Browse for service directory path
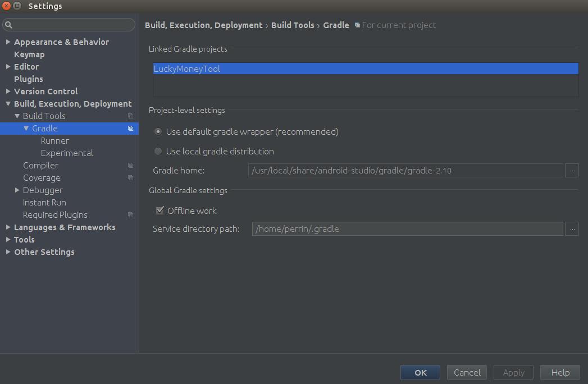The image size is (588, 384). click(x=572, y=228)
